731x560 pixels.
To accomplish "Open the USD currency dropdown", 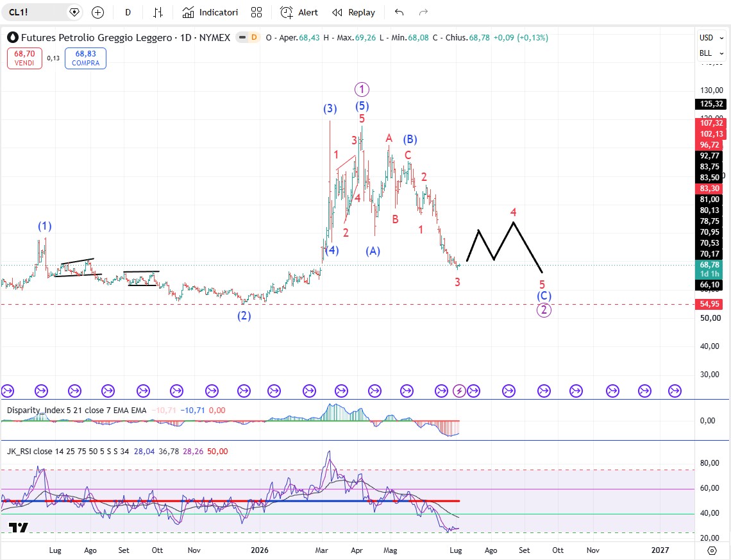I will click(711, 38).
